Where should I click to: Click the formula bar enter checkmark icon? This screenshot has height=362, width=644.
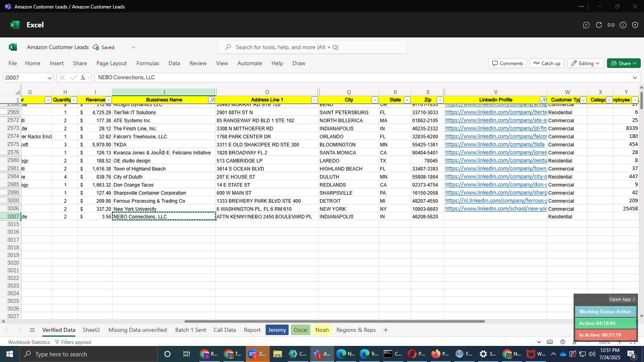pos(73,78)
